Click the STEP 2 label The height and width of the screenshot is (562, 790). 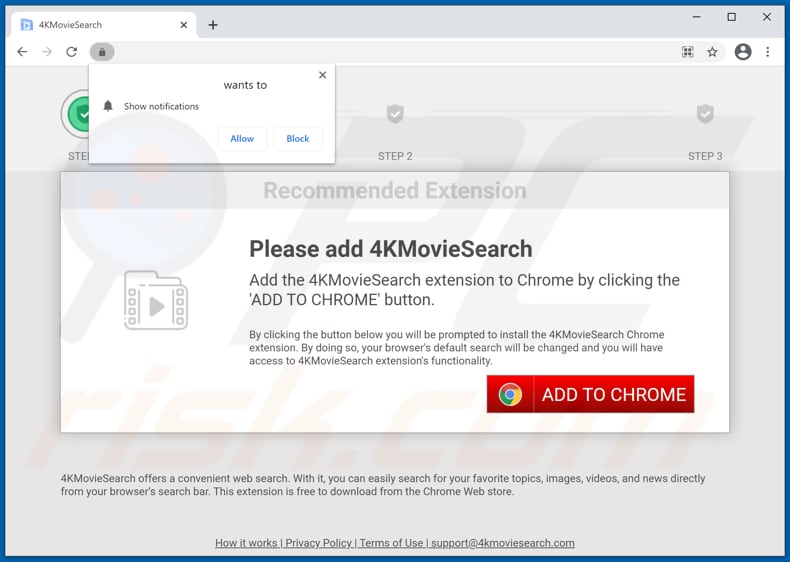[396, 156]
